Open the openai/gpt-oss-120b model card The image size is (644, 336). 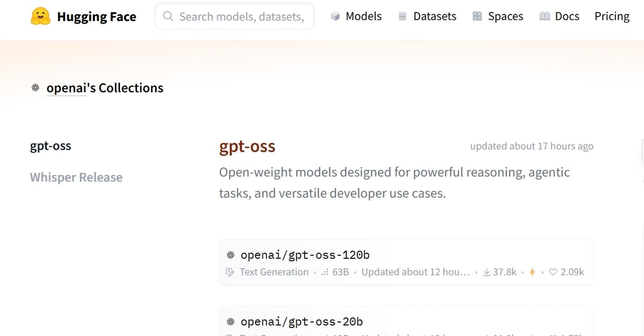305,255
